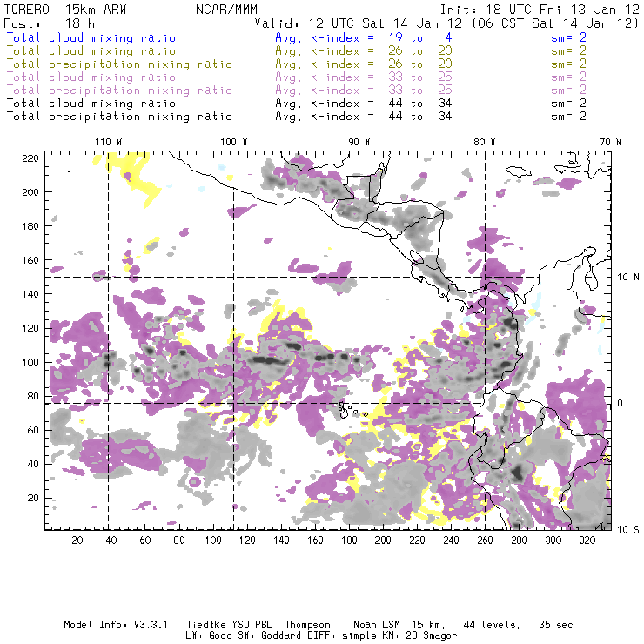The height and width of the screenshot is (644, 644).
Task: Click the 'Noah LSM' footer text
Action: (x=377, y=625)
